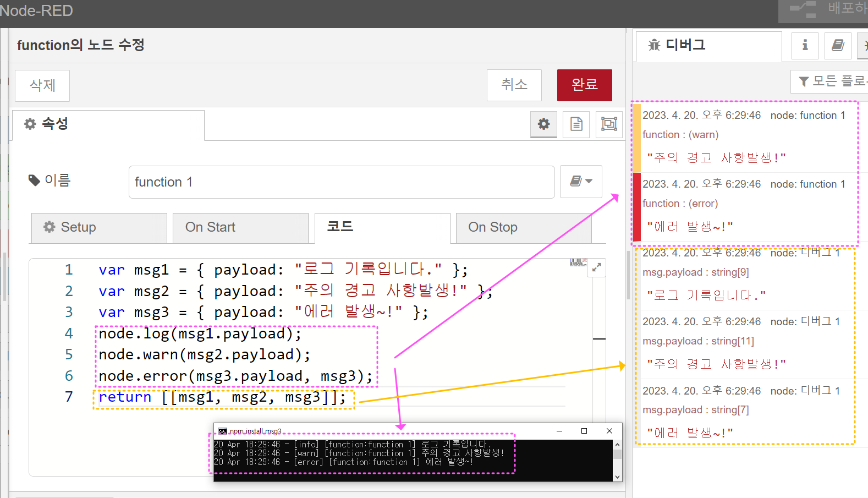Switch to the On Stop tab
Viewport: 868px width, 498px height.
[x=524, y=228]
